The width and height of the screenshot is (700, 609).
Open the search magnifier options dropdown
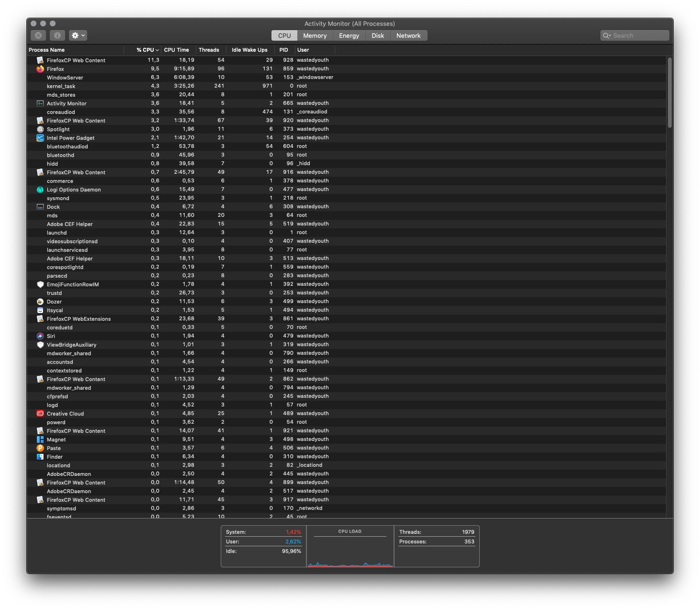pyautogui.click(x=607, y=35)
